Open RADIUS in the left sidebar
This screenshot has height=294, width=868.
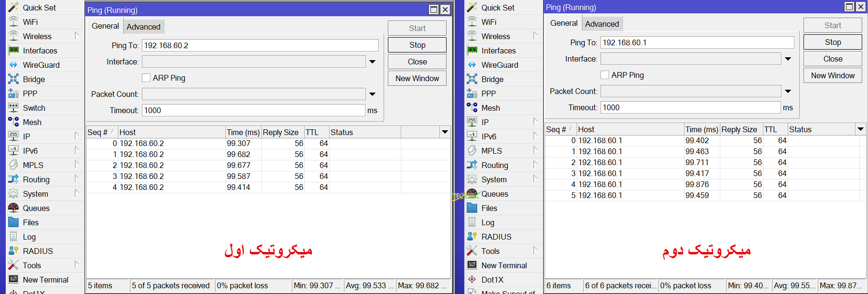[x=37, y=251]
